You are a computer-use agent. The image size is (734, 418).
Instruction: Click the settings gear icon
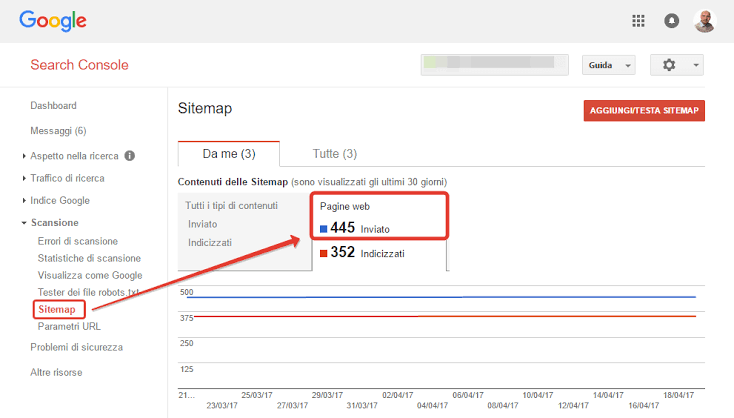669,65
